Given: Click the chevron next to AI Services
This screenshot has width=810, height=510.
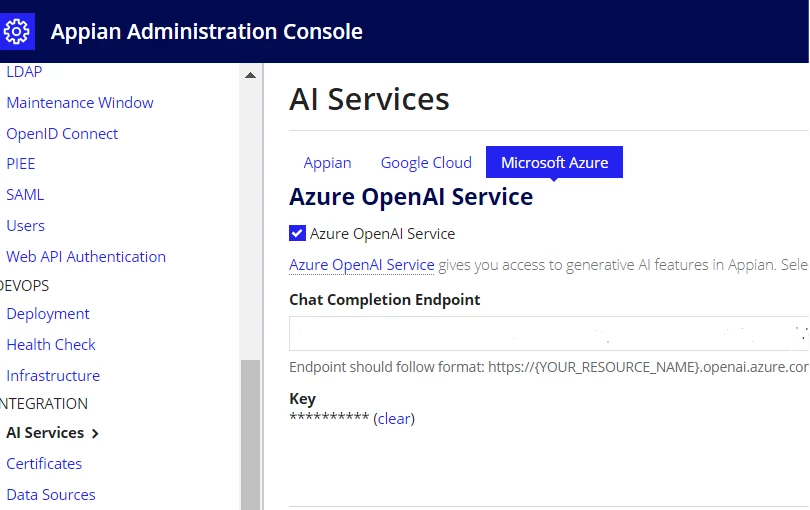Looking at the screenshot, I should (95, 434).
